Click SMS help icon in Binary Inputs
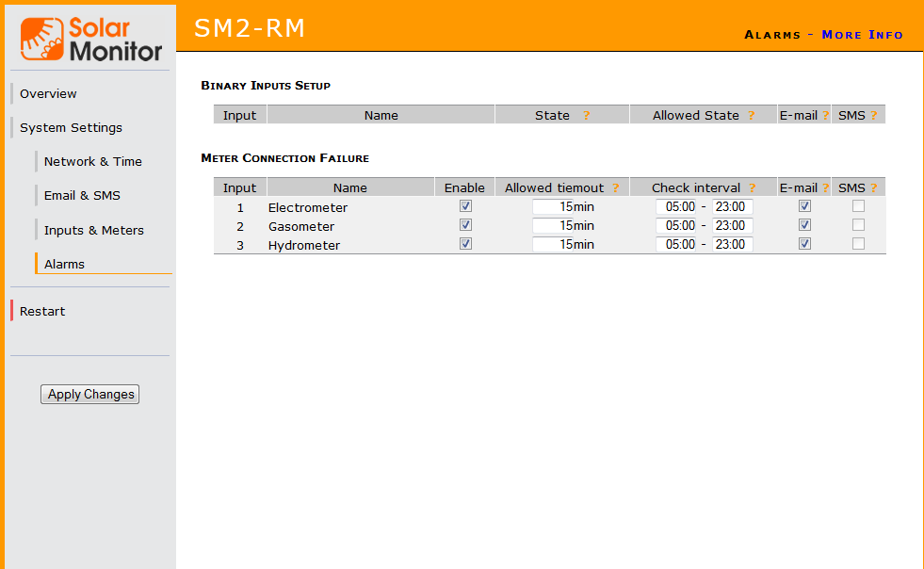This screenshot has height=569, width=924. (873, 115)
